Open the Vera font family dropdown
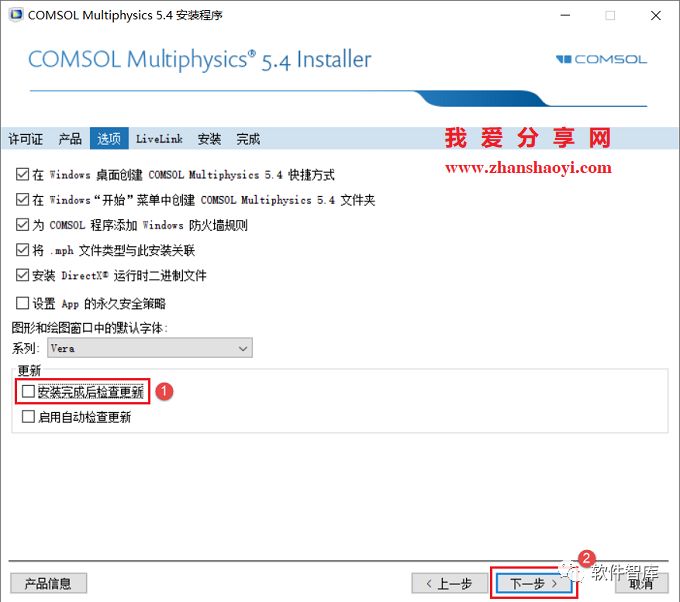This screenshot has width=680, height=602. [x=150, y=348]
